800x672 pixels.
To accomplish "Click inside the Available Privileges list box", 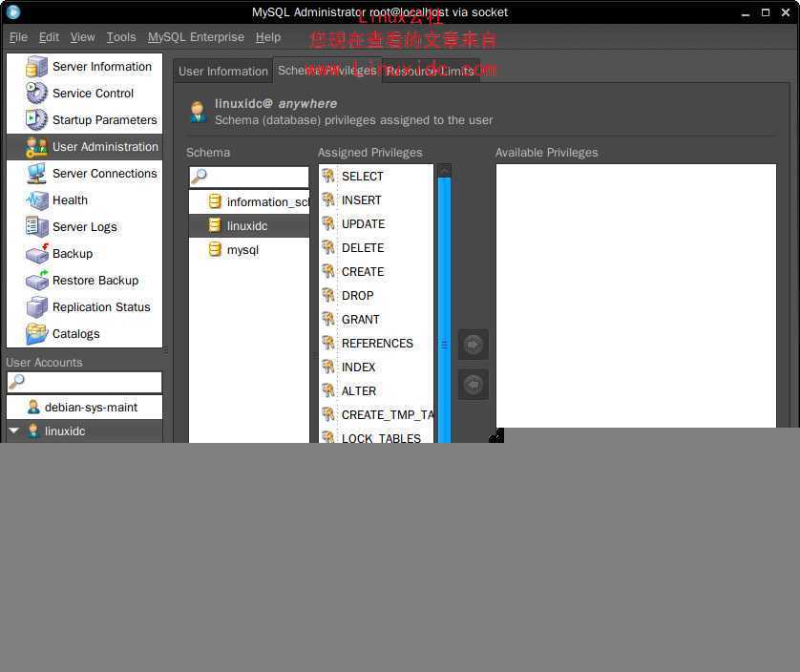I will coord(636,296).
